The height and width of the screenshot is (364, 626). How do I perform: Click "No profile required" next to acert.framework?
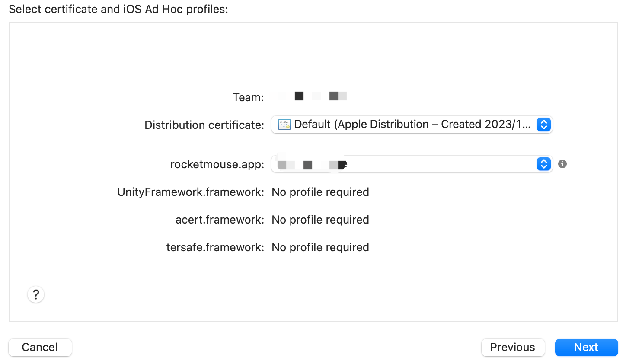pyautogui.click(x=320, y=220)
